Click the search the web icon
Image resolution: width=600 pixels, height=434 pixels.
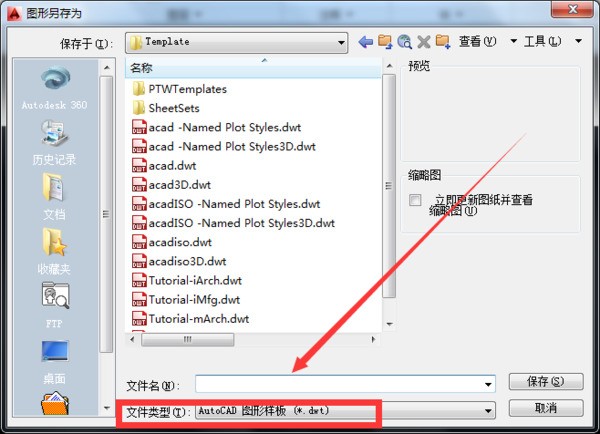pos(404,42)
